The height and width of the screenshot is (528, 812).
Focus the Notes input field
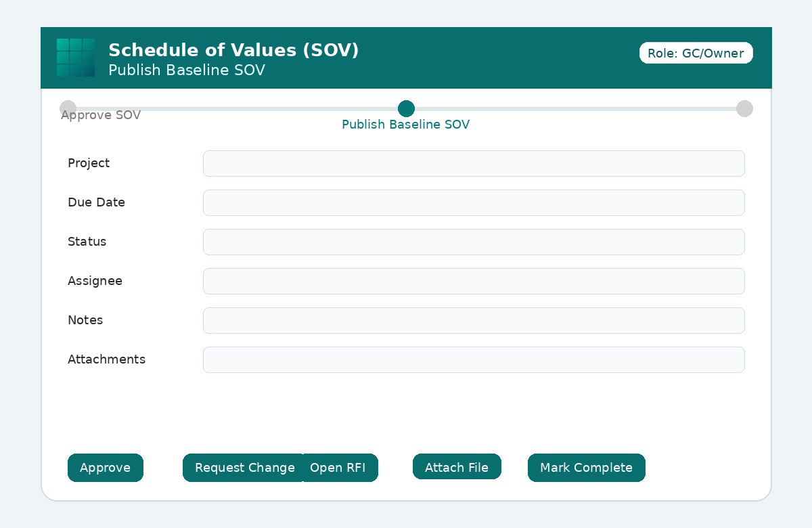pyautogui.click(x=474, y=320)
